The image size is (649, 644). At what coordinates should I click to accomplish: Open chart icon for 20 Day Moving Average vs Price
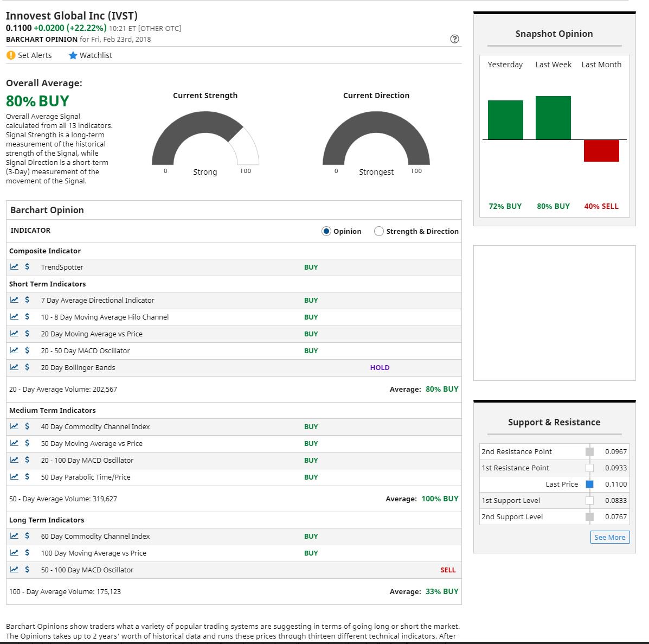pos(14,333)
